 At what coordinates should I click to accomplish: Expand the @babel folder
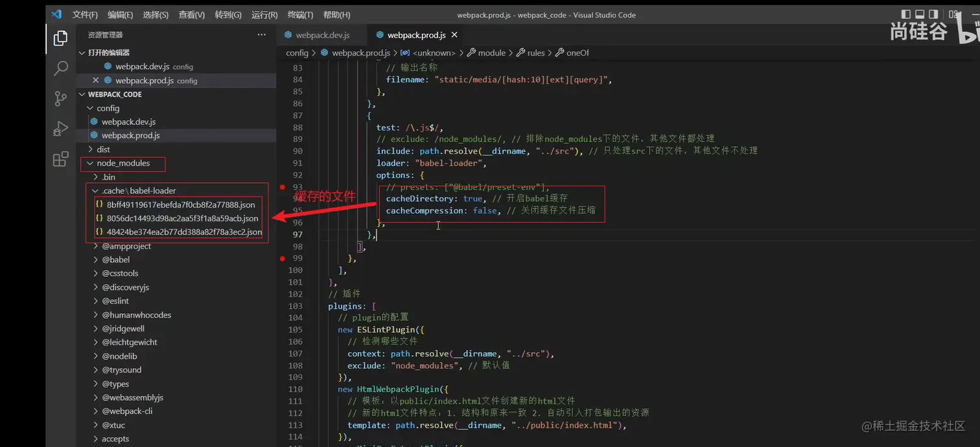176,260
